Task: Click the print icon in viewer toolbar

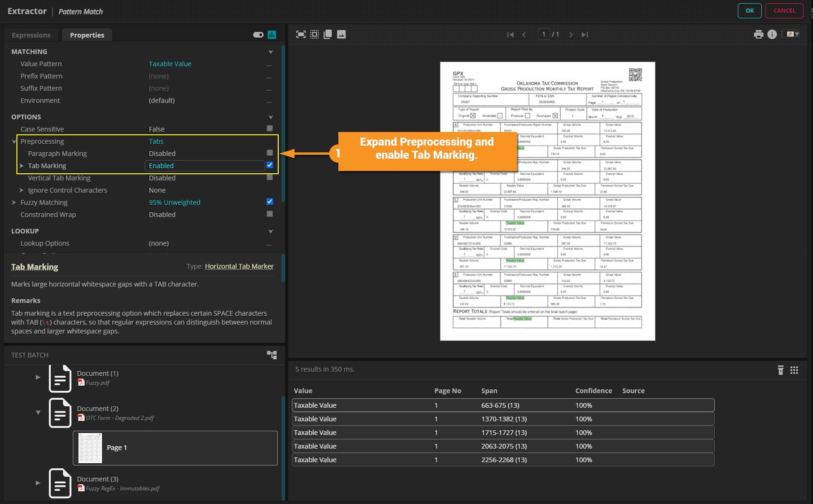Action: [758, 34]
